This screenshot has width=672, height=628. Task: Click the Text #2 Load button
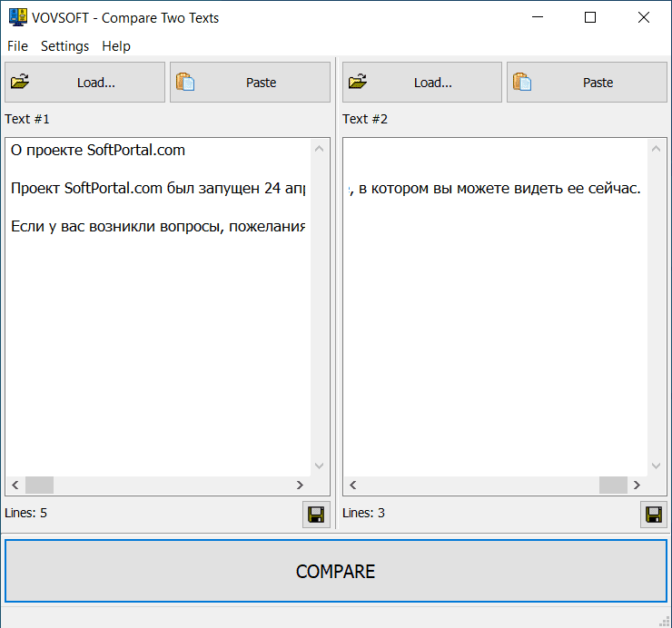click(421, 83)
